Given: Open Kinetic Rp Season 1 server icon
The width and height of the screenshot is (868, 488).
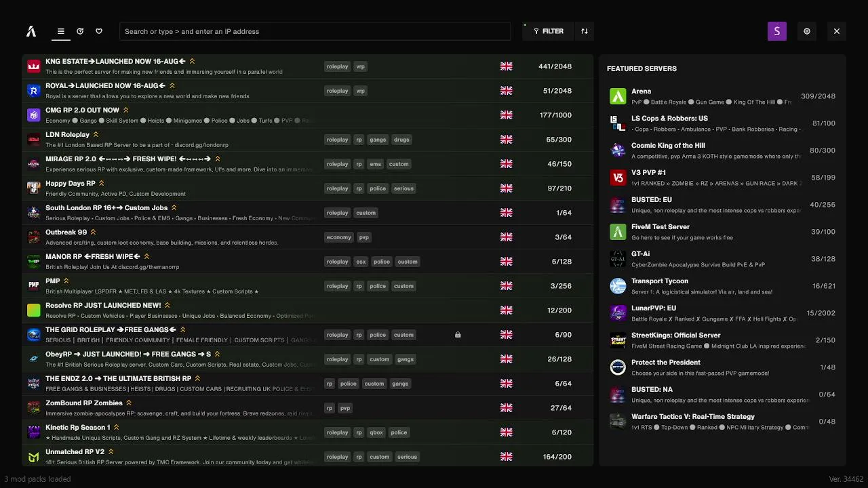Looking at the screenshot, I should (34, 432).
